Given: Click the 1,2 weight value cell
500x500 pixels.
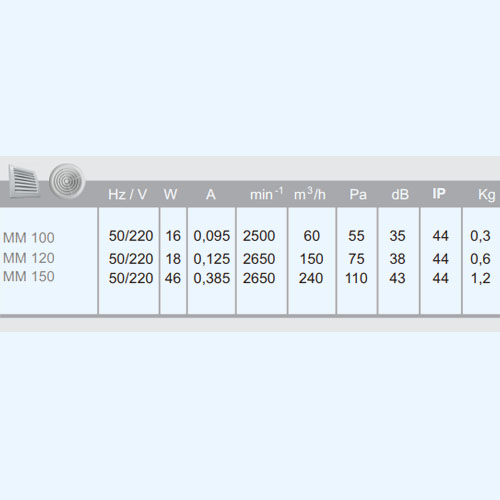Looking at the screenshot, I should 480,279.
